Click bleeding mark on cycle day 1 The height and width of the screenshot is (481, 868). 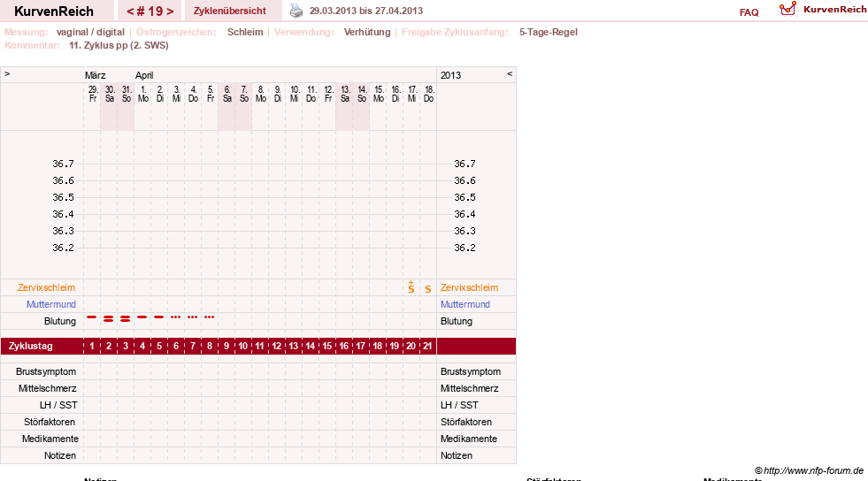point(92,317)
